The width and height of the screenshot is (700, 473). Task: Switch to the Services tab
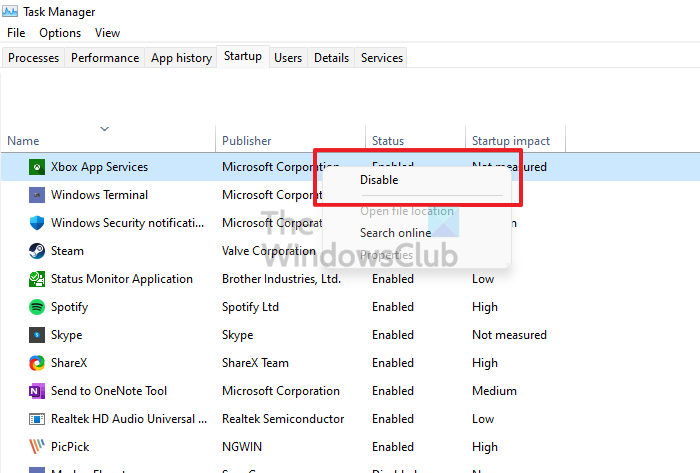coord(382,58)
